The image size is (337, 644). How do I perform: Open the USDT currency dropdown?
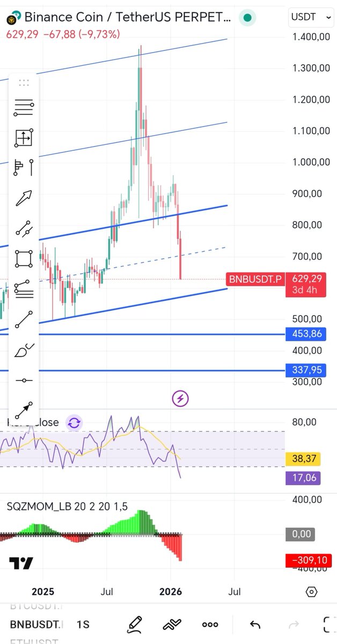click(311, 17)
